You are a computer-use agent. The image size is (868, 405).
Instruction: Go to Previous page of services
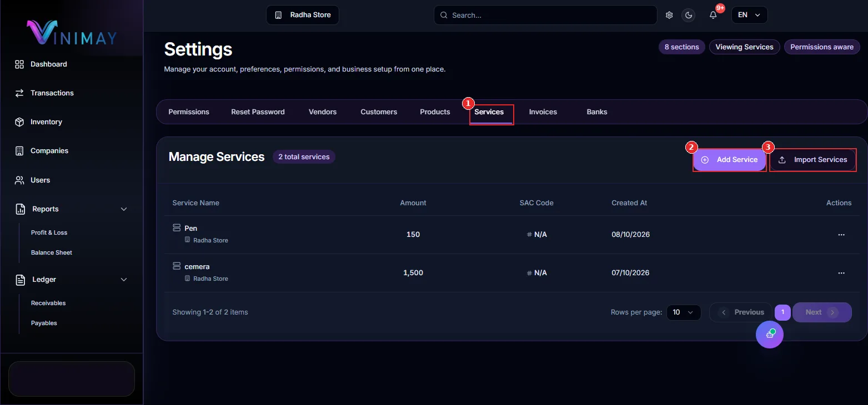pyautogui.click(x=741, y=312)
